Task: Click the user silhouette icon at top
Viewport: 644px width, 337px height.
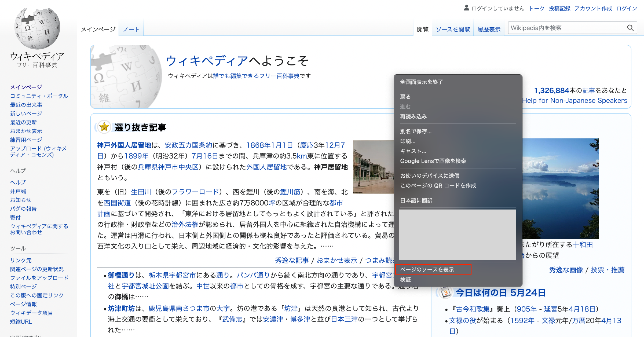Action: click(467, 8)
